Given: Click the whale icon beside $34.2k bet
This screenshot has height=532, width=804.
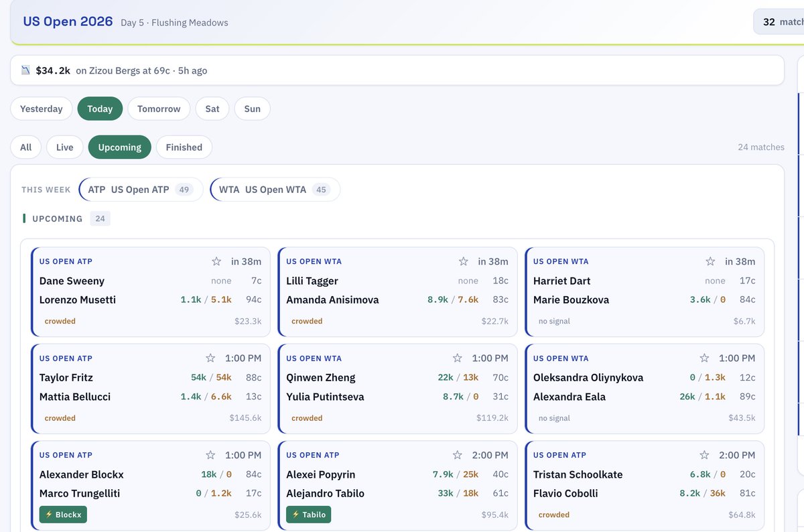Looking at the screenshot, I should coord(25,70).
